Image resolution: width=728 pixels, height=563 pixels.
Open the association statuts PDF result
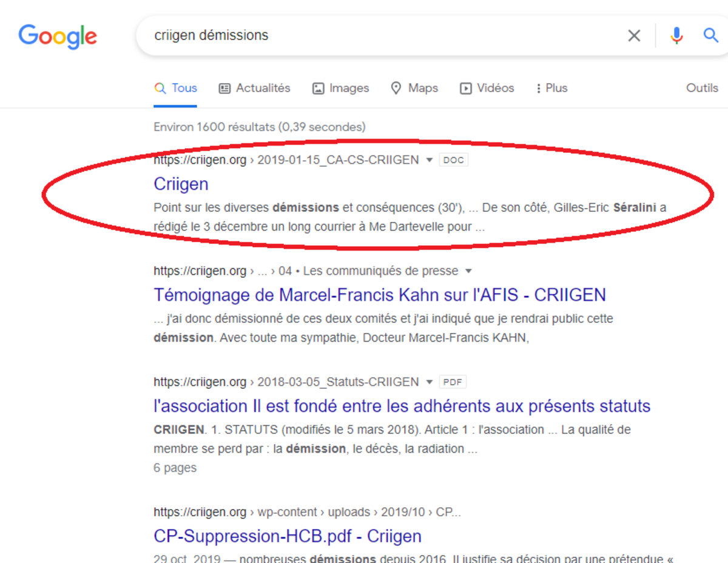pos(402,406)
